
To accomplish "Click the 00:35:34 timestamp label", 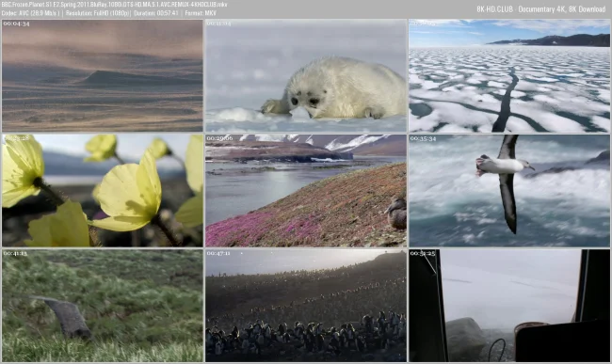I will tap(423, 138).
